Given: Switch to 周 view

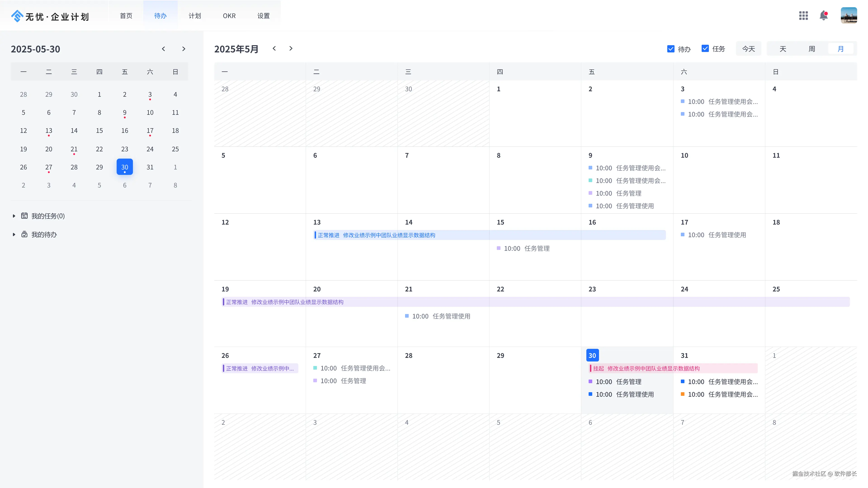Looking at the screenshot, I should [x=812, y=49].
